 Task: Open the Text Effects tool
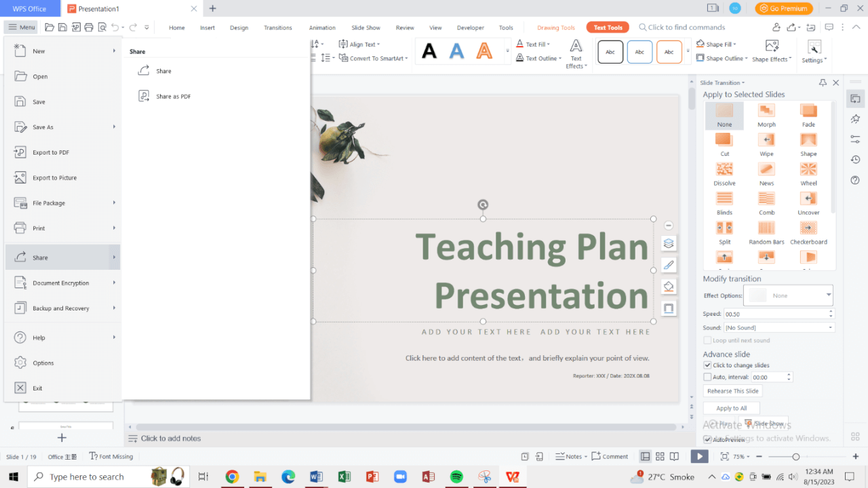(576, 53)
